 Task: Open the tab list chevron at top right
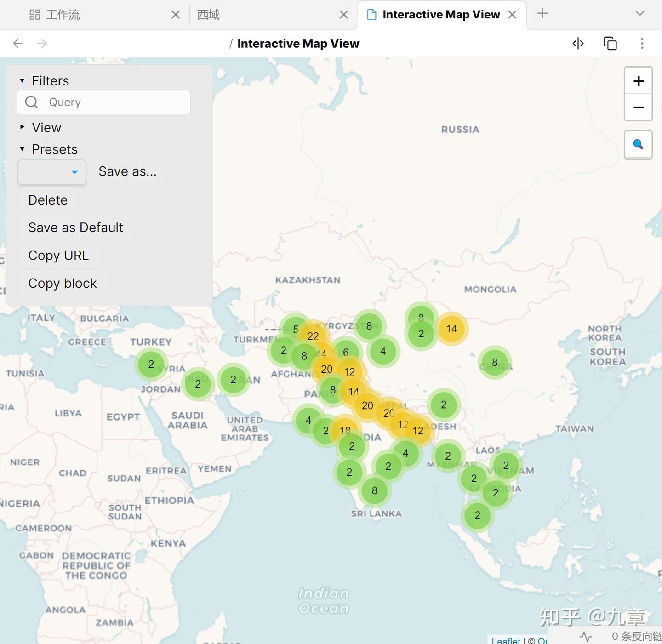pos(640,14)
